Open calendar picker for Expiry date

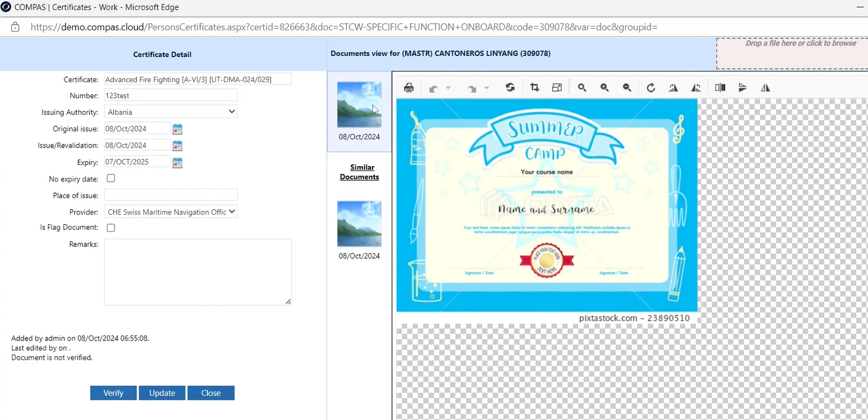tap(177, 163)
